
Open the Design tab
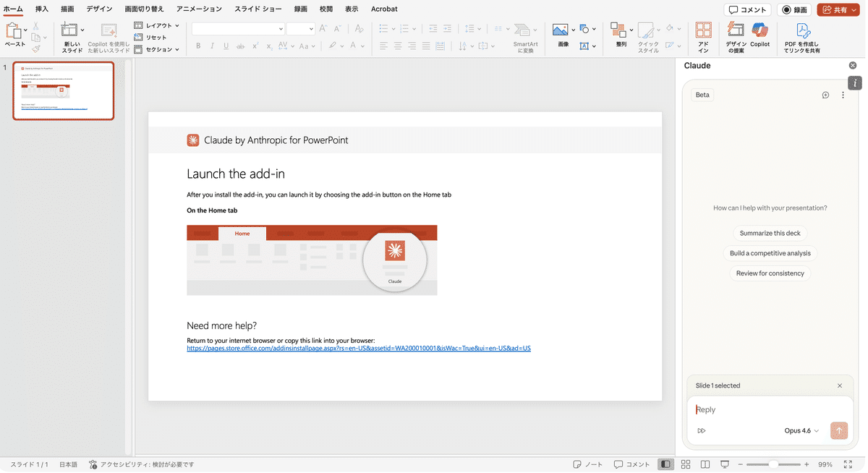[x=99, y=9]
